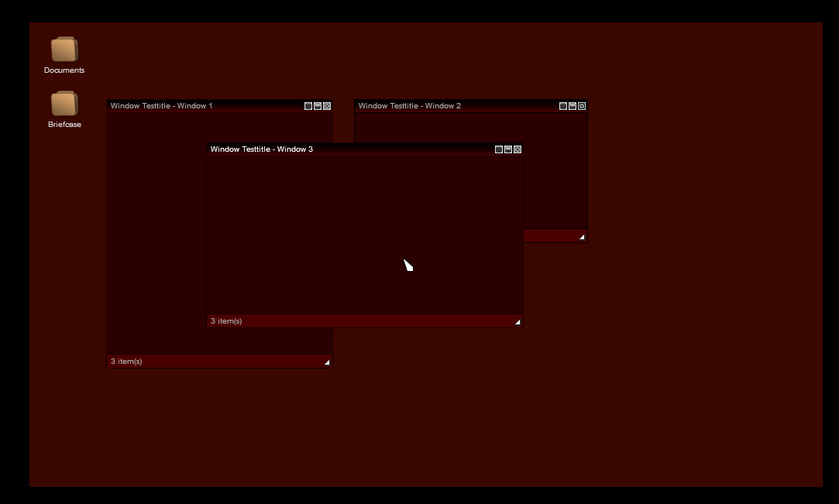Click the middle half-shaded button of Window 3
Screen dimensions: 839x504
(x=508, y=149)
